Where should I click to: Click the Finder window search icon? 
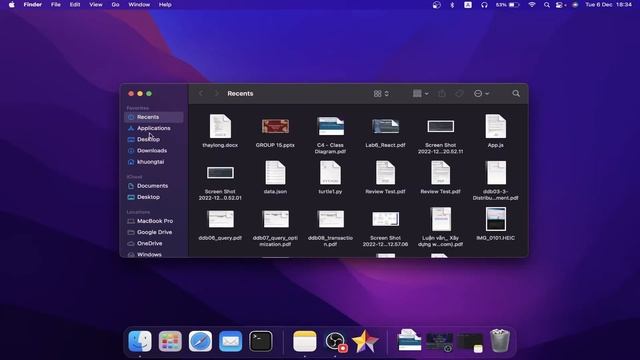[x=516, y=93]
